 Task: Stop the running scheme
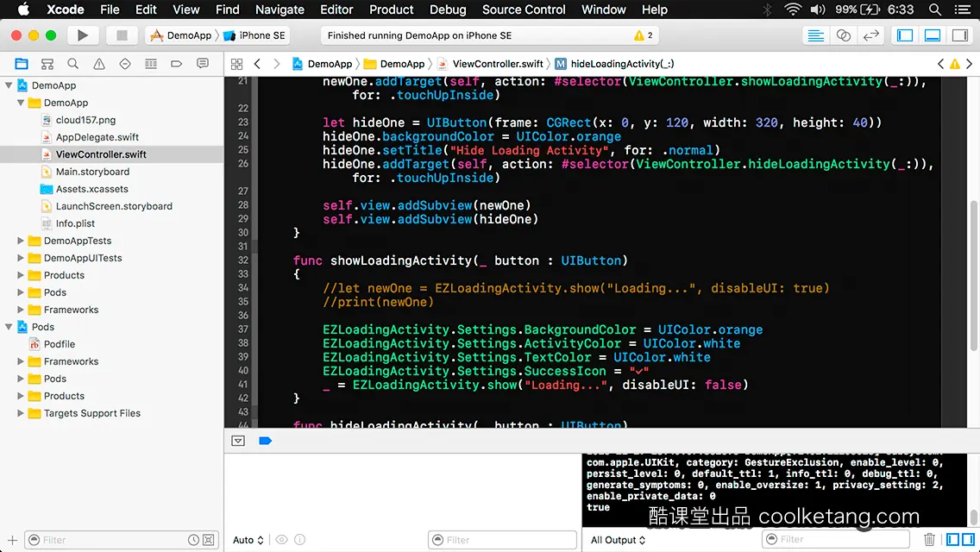(x=122, y=35)
